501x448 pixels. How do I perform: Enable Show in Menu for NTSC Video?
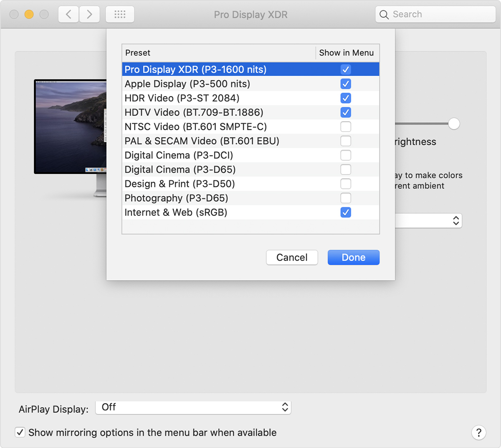[x=345, y=127]
